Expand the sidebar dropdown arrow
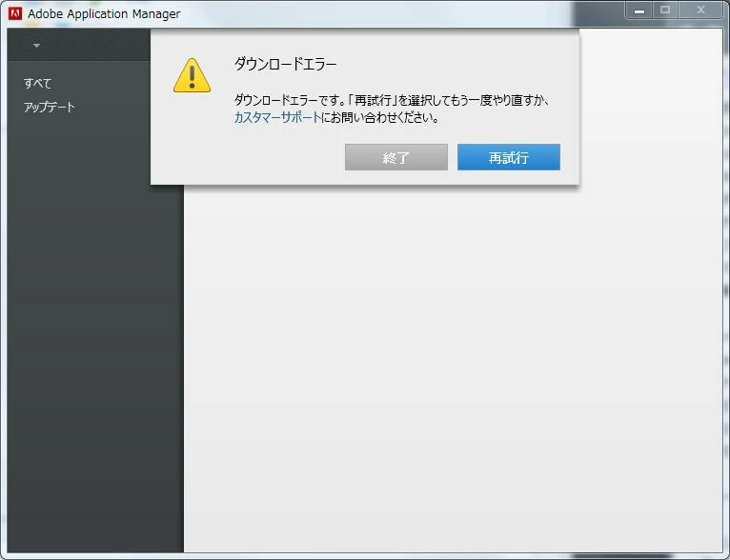 (x=36, y=46)
